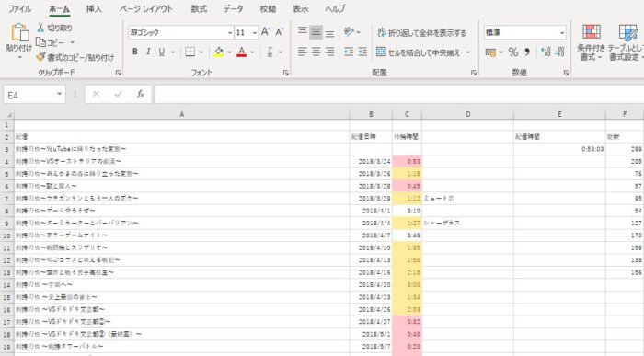The image size is (644, 356).
Task: Apply comma style
Action: pyautogui.click(x=527, y=52)
